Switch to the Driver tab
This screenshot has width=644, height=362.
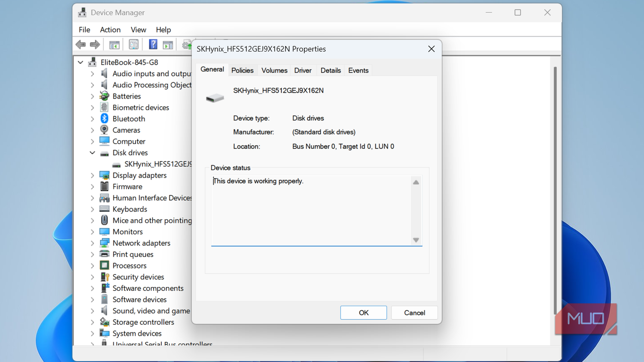pyautogui.click(x=303, y=70)
